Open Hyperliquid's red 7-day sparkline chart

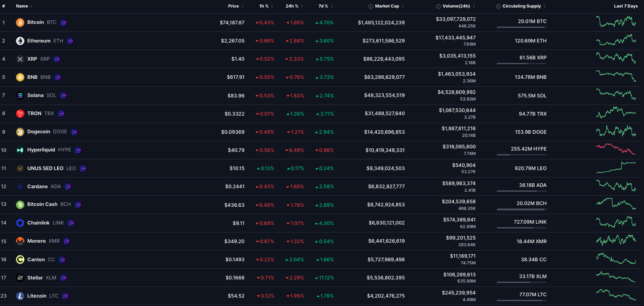pyautogui.click(x=616, y=149)
